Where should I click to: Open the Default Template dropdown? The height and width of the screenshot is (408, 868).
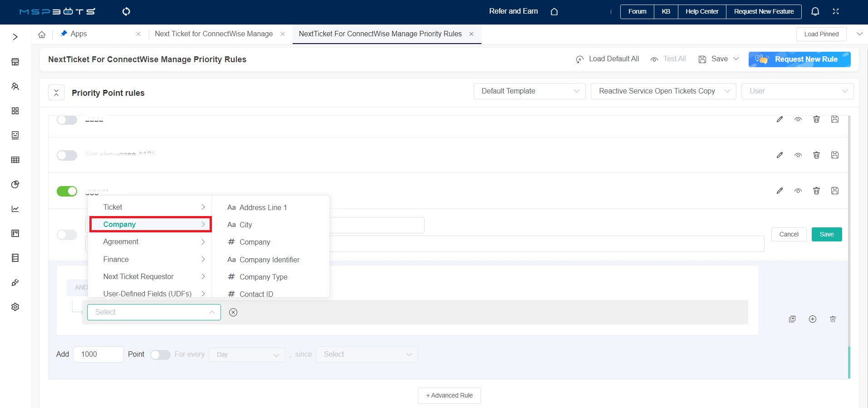point(530,91)
